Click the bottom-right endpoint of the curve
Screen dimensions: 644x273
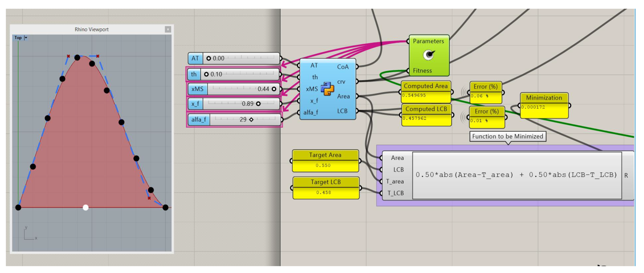[165, 208]
